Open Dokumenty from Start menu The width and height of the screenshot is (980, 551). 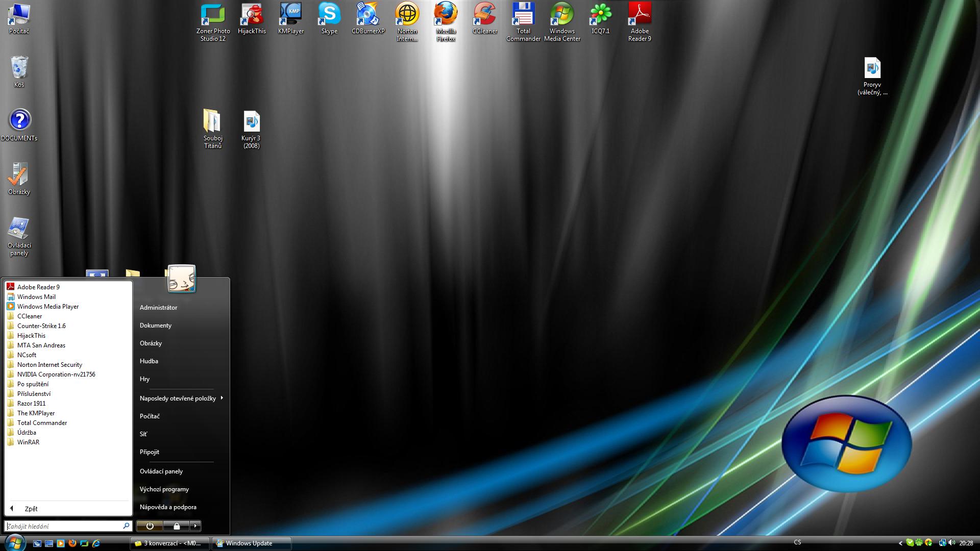(156, 325)
